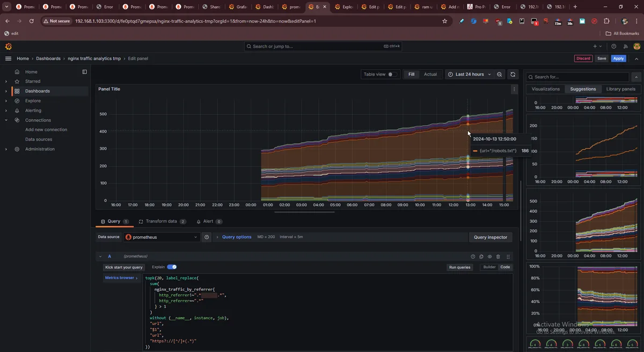Open the news feed RSS icon
The width and height of the screenshot is (644, 352).
625,47
